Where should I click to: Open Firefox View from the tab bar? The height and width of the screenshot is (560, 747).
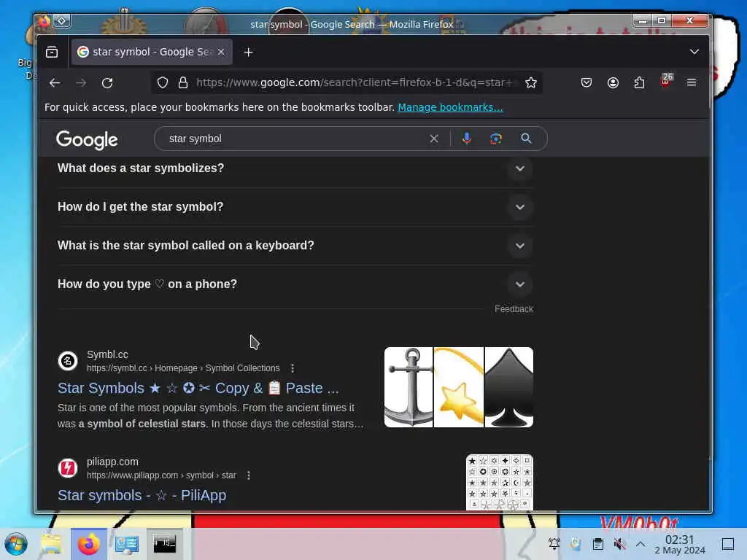52,52
